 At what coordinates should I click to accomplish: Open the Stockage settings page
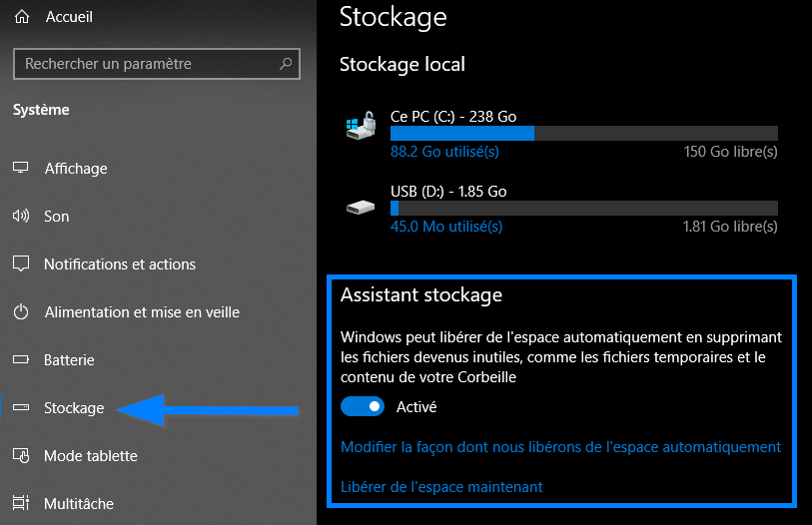[74, 408]
